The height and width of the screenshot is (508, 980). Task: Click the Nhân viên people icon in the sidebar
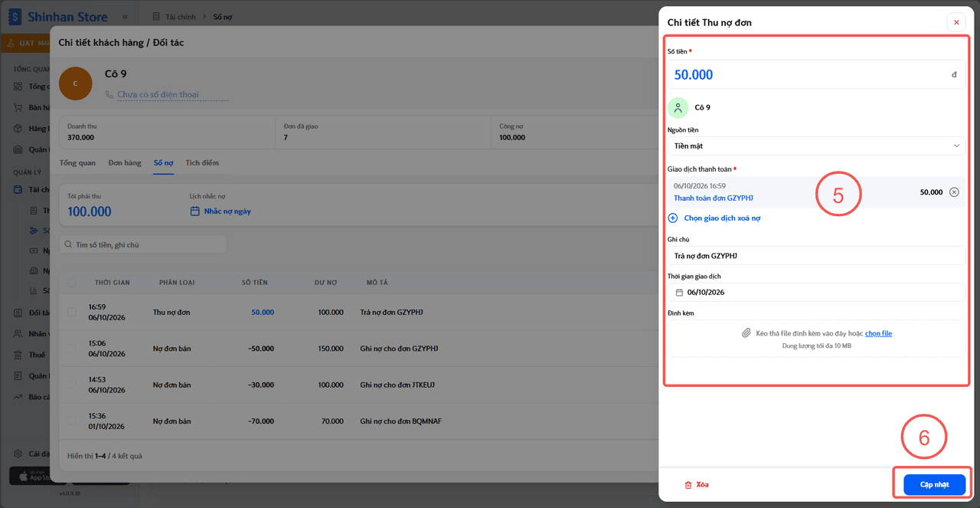pyautogui.click(x=18, y=333)
